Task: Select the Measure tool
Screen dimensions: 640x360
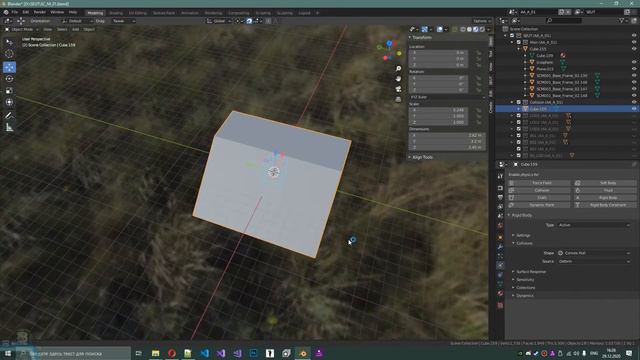Action: click(9, 128)
